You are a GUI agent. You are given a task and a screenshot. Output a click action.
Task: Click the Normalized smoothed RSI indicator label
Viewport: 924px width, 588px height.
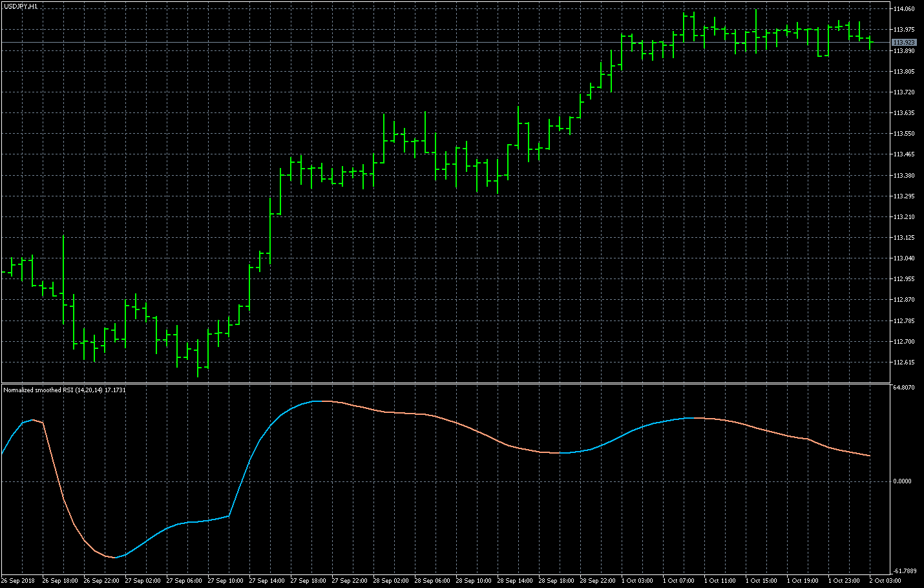pos(64,390)
